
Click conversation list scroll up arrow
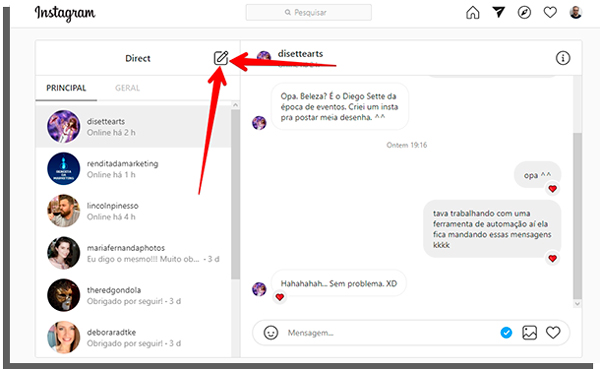click(235, 105)
